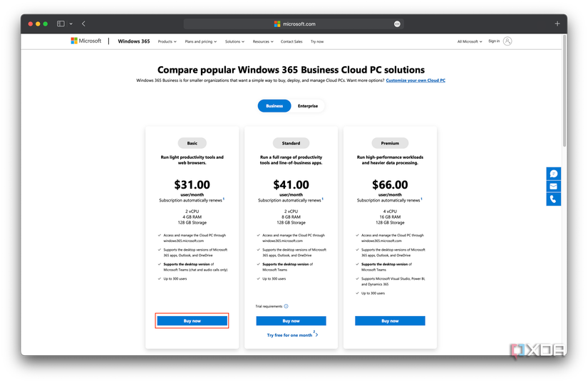Open the Windows 365 home link
Image resolution: width=588 pixels, height=383 pixels.
coord(134,41)
